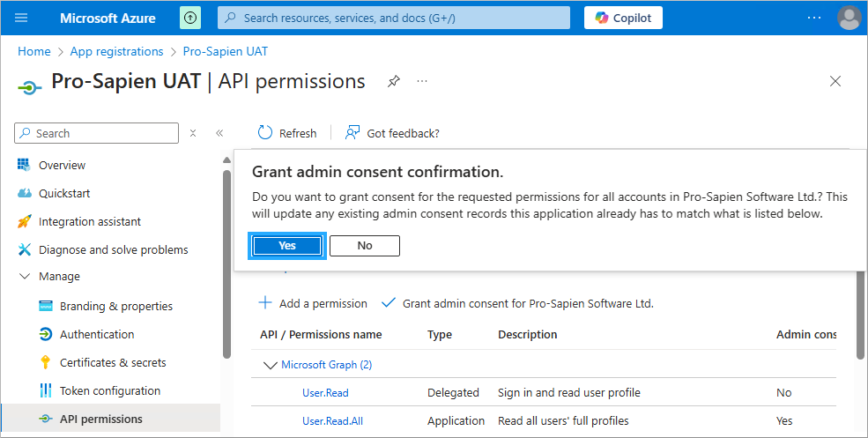Viewport: 868px width, 438px height.
Task: Click the Description column header
Action: pyautogui.click(x=528, y=335)
